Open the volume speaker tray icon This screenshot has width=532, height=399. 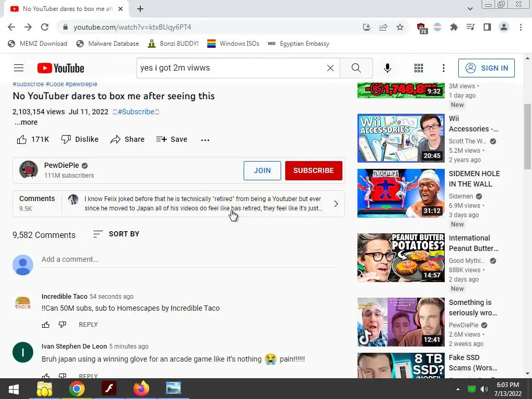pos(484,389)
